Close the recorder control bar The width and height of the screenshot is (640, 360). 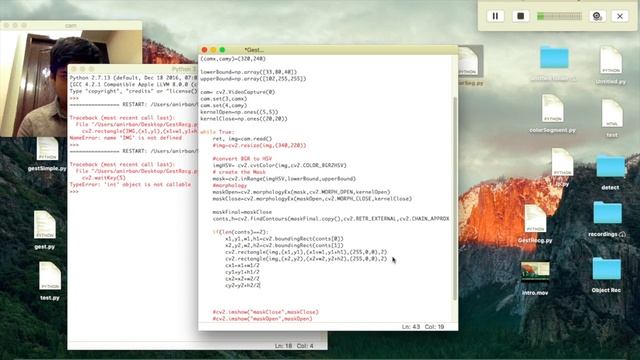(620, 16)
